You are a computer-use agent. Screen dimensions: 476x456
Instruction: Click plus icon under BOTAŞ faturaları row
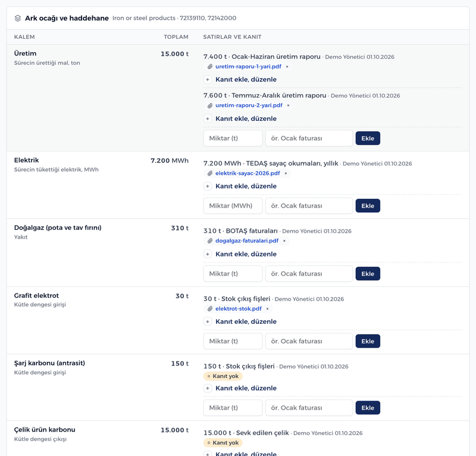coord(208,254)
